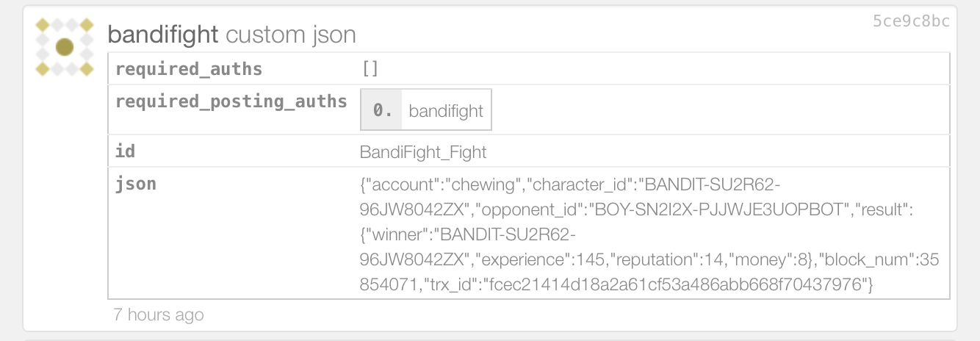Click the 'id' field label

(x=126, y=151)
